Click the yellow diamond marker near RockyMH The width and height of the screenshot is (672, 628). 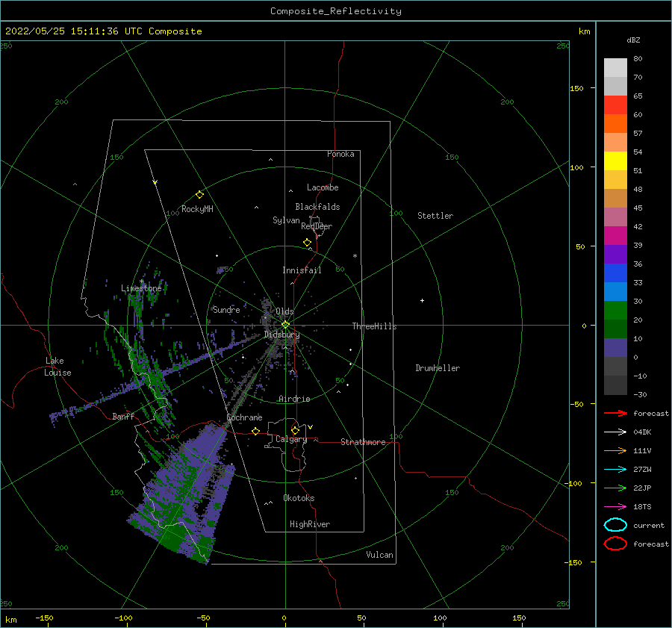click(x=199, y=195)
